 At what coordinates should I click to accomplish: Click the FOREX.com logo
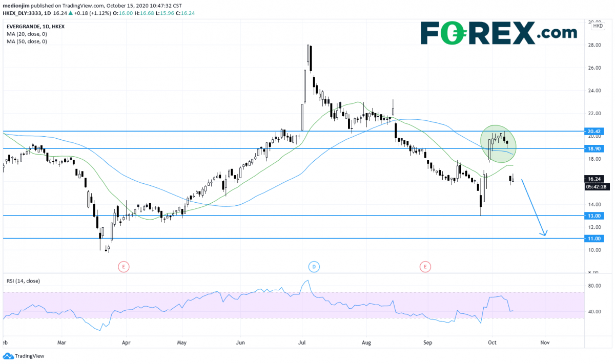(x=498, y=33)
